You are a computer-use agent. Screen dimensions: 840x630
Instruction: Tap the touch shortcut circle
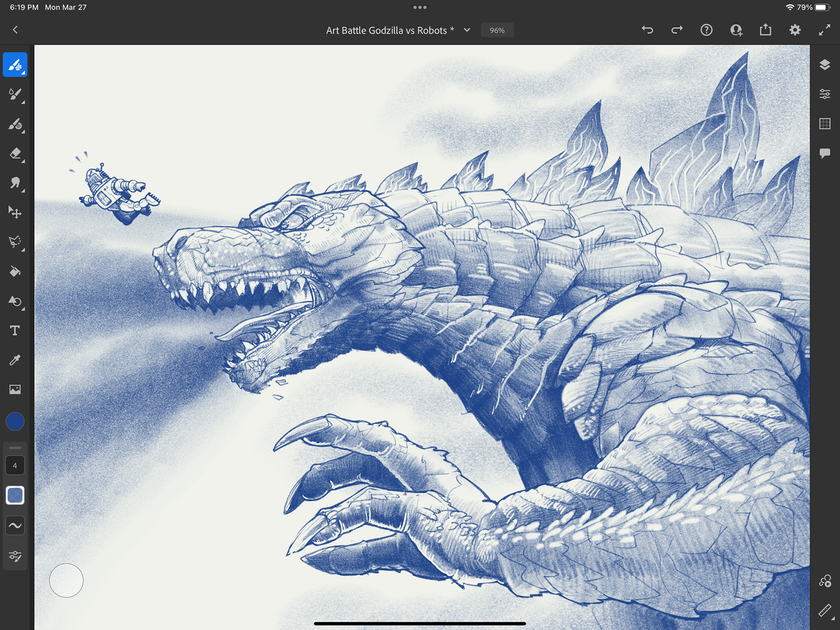coord(66,580)
